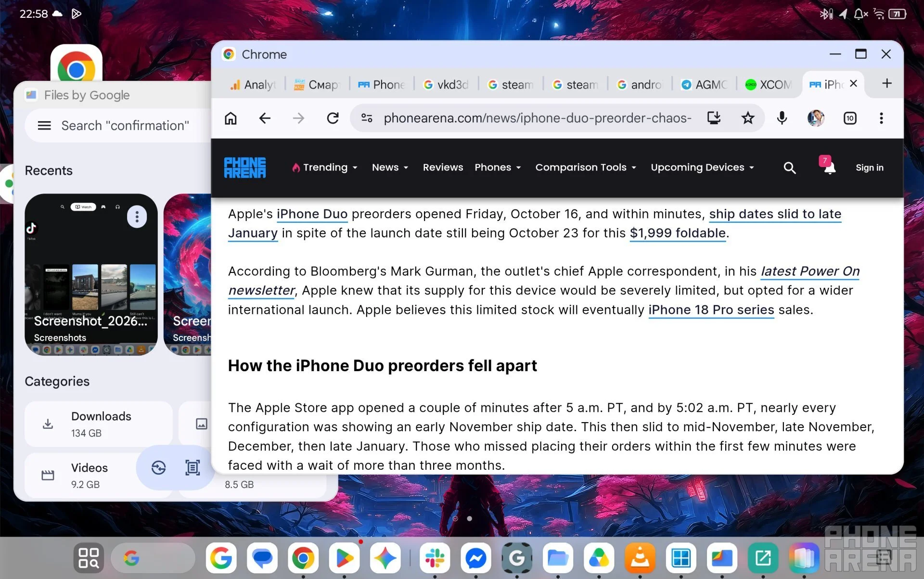Open Messenger from the taskbar
The width and height of the screenshot is (924, 579).
click(x=475, y=558)
